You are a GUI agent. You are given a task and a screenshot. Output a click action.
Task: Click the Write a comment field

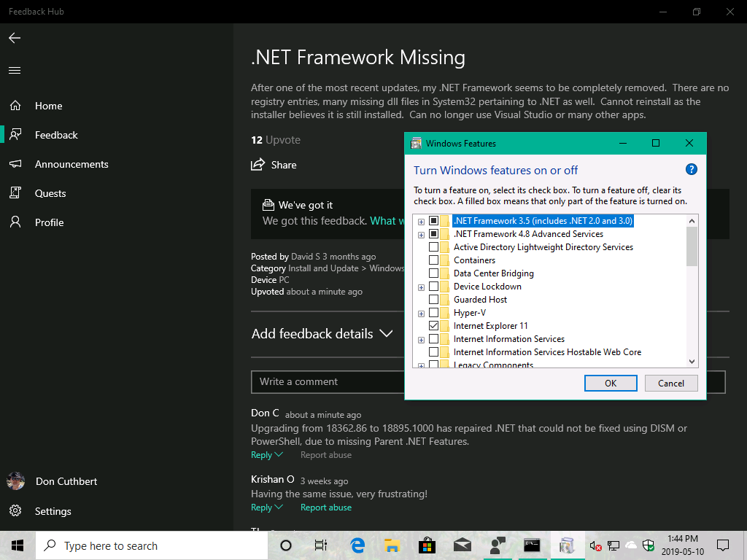click(x=328, y=382)
